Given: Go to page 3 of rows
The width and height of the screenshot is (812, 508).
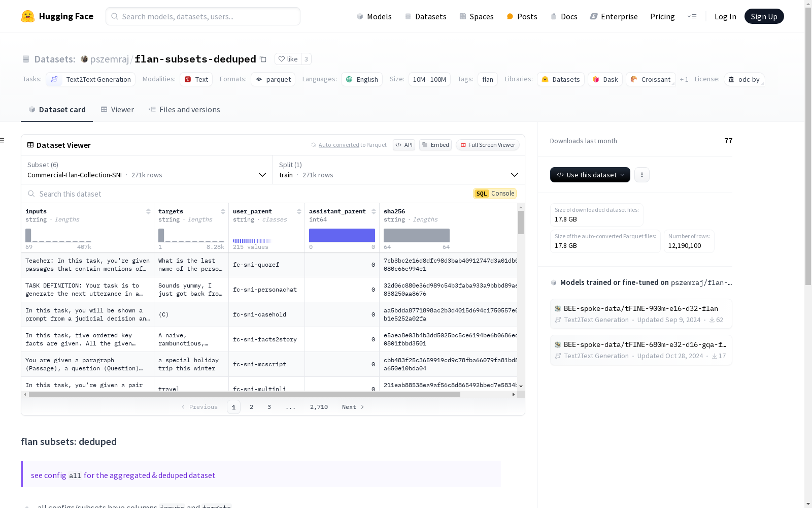Looking at the screenshot, I should [269, 407].
